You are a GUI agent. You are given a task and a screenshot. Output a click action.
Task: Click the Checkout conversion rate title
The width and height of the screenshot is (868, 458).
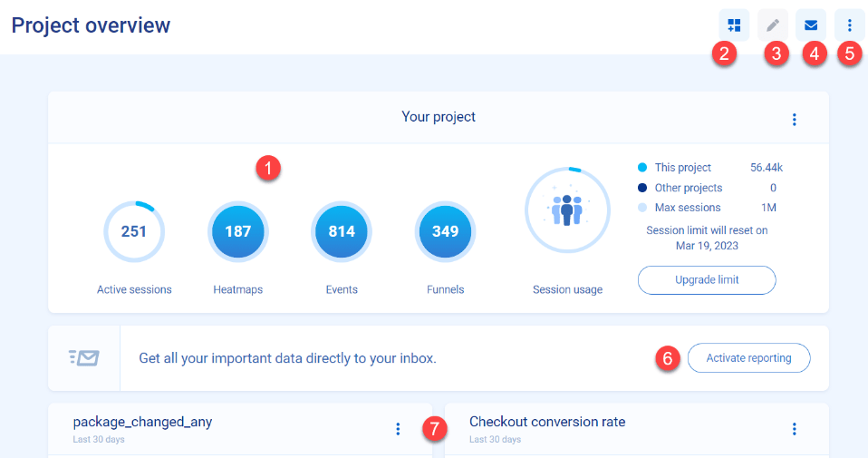(547, 422)
